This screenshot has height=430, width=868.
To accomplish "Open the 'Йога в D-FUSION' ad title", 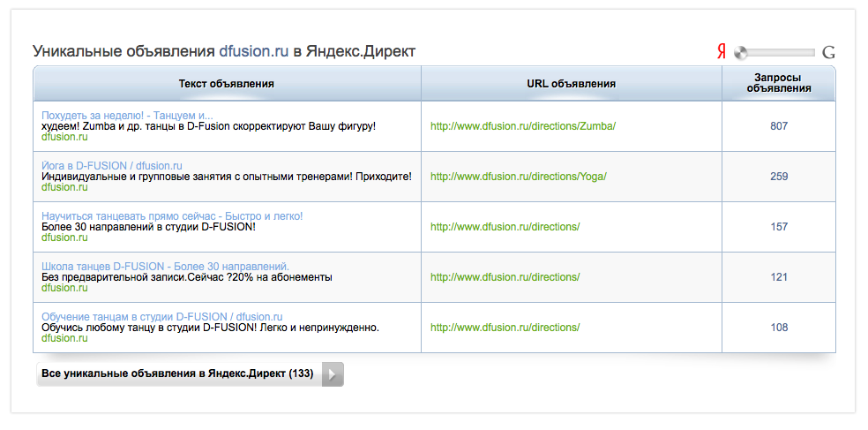I will point(111,165).
